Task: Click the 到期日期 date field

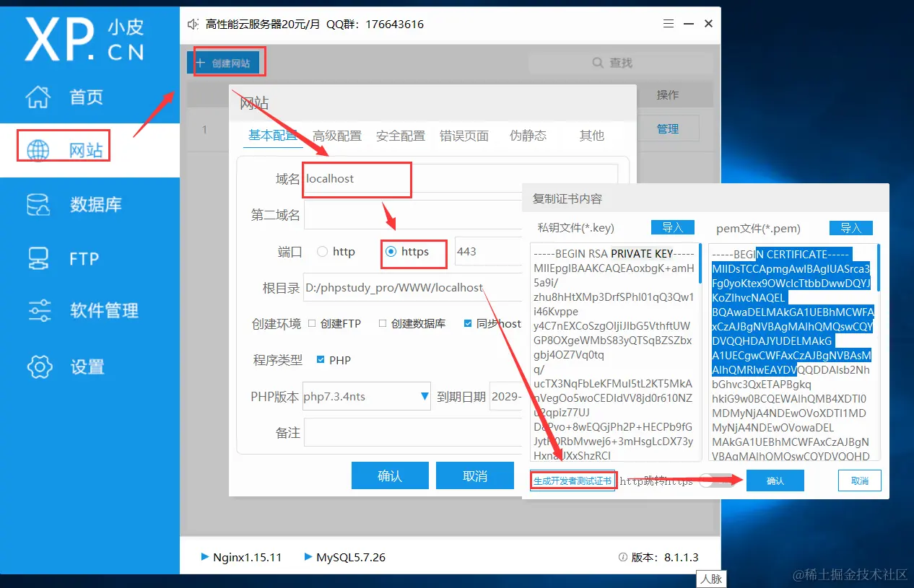Action: pyautogui.click(x=506, y=396)
